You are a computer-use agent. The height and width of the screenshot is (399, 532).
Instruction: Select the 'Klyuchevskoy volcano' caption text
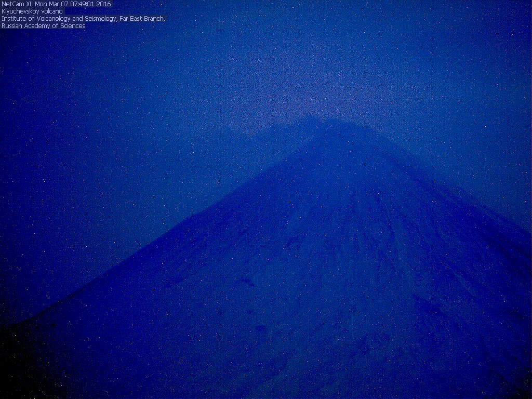[x=32, y=11]
